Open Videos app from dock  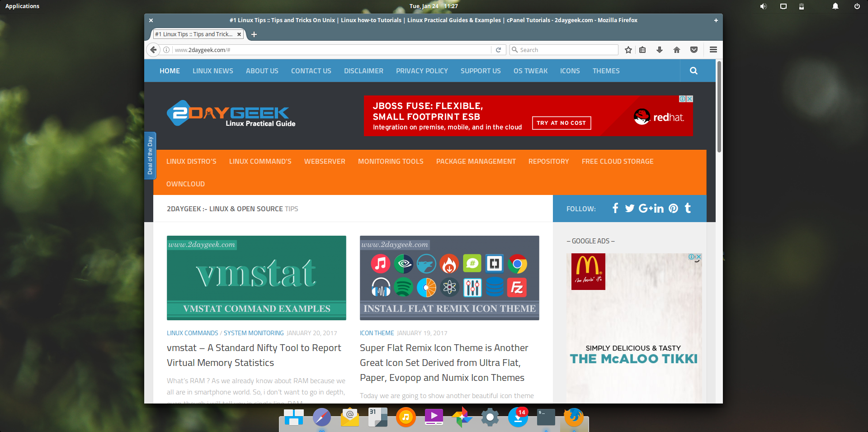click(434, 417)
